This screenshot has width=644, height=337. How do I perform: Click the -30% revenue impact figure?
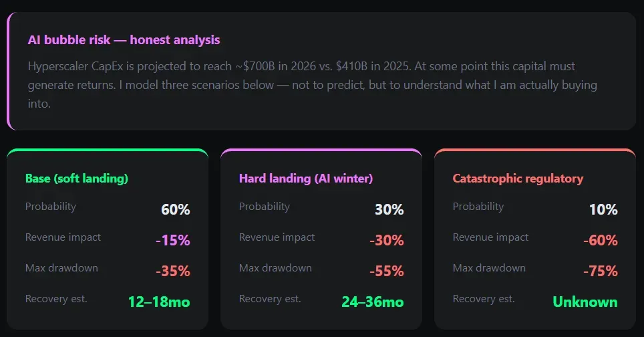(387, 240)
